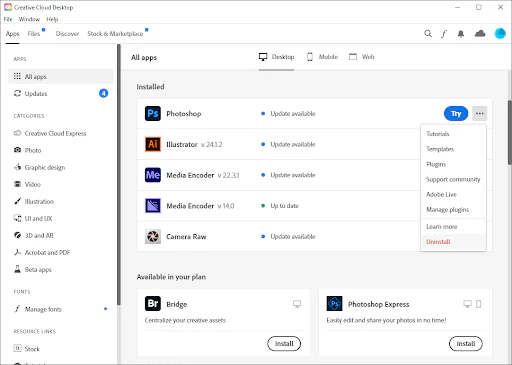Choose Support community from the menu
This screenshot has height=365, width=512.
tap(453, 179)
